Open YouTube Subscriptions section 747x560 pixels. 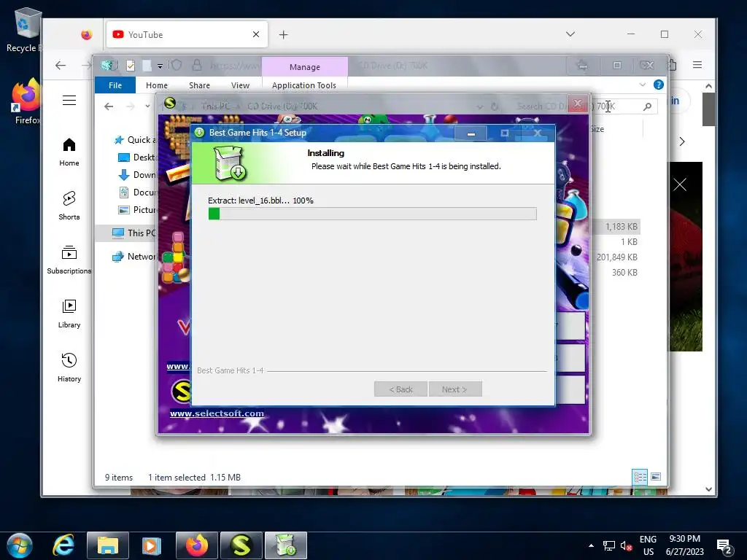click(69, 260)
